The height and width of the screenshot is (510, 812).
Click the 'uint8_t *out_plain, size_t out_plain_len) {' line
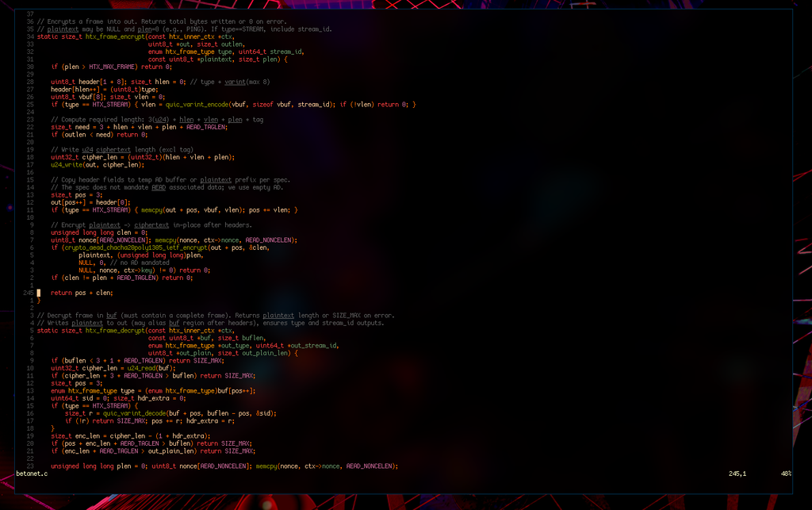coord(223,353)
